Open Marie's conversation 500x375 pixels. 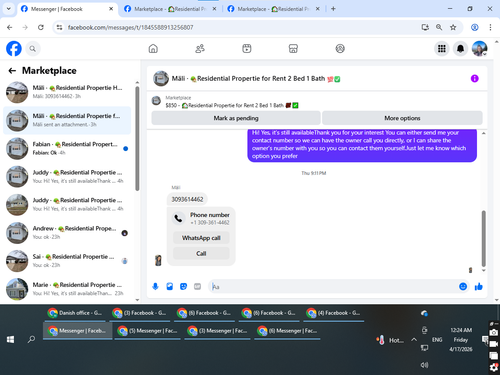(x=67, y=289)
